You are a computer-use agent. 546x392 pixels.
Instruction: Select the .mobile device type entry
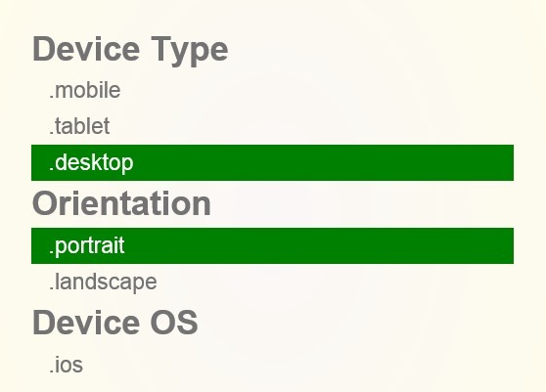pos(272,91)
